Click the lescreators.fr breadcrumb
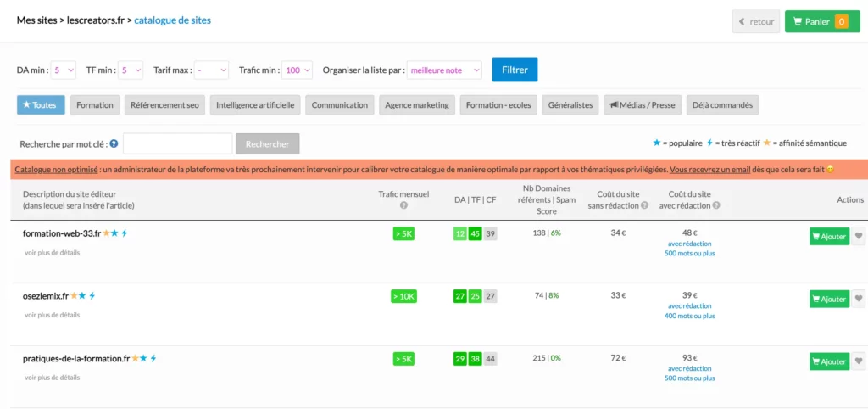The width and height of the screenshot is (868, 409). [x=96, y=20]
